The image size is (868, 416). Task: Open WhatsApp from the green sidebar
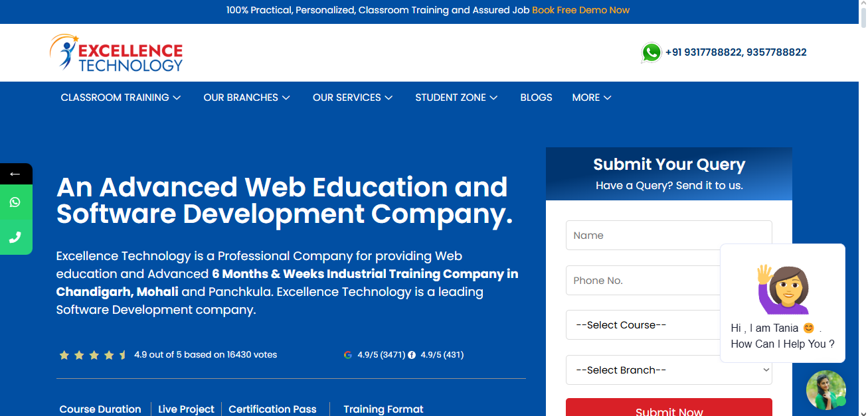point(15,202)
